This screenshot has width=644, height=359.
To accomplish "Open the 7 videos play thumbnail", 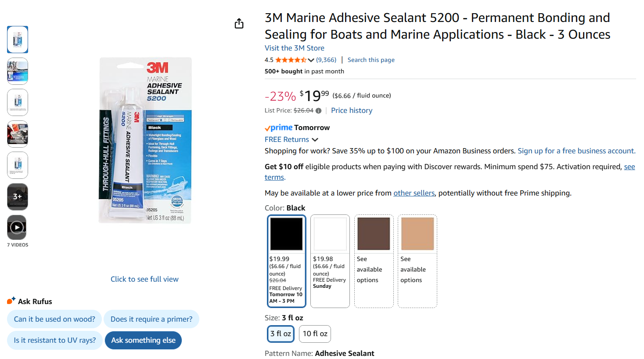I will click(17, 227).
